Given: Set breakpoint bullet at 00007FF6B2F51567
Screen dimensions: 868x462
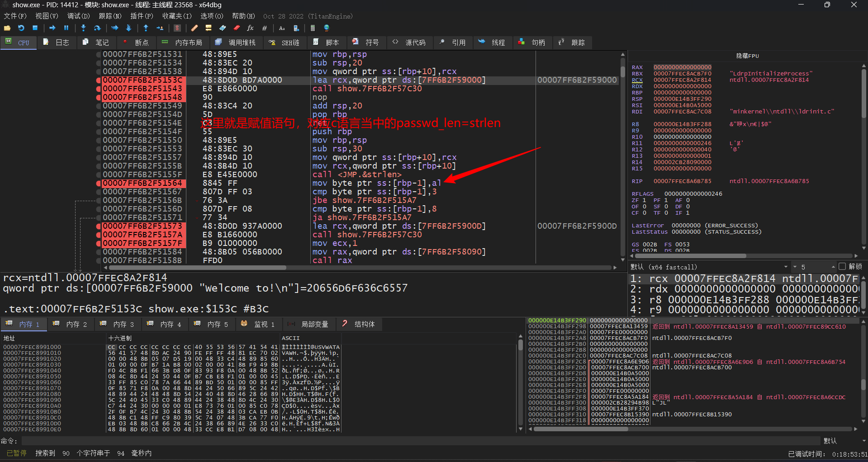Looking at the screenshot, I should pos(98,192).
